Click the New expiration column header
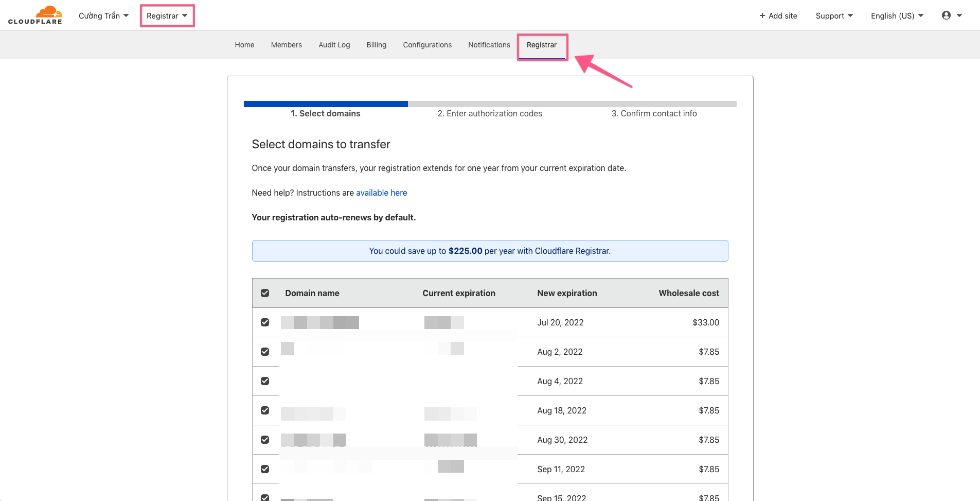 click(567, 293)
